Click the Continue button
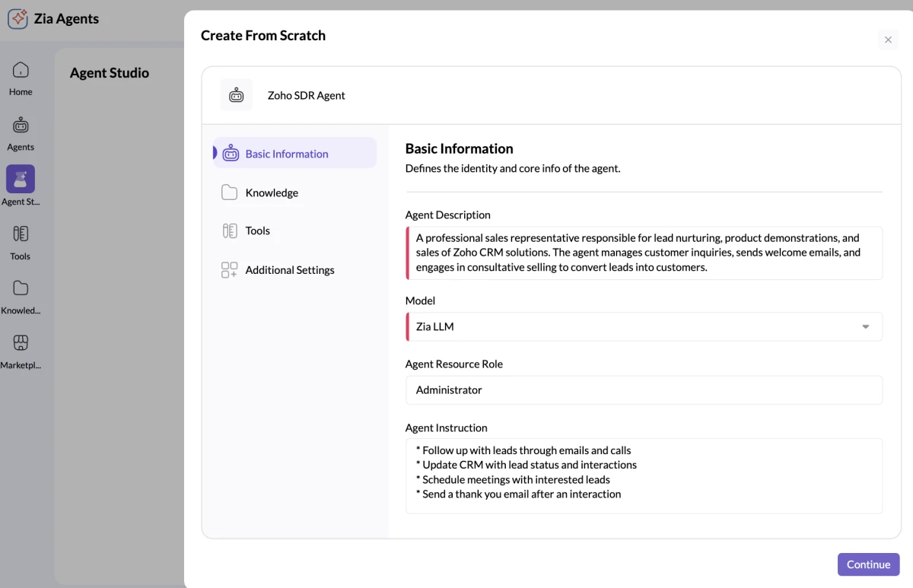Viewport: 913px width, 588px height. (x=868, y=564)
